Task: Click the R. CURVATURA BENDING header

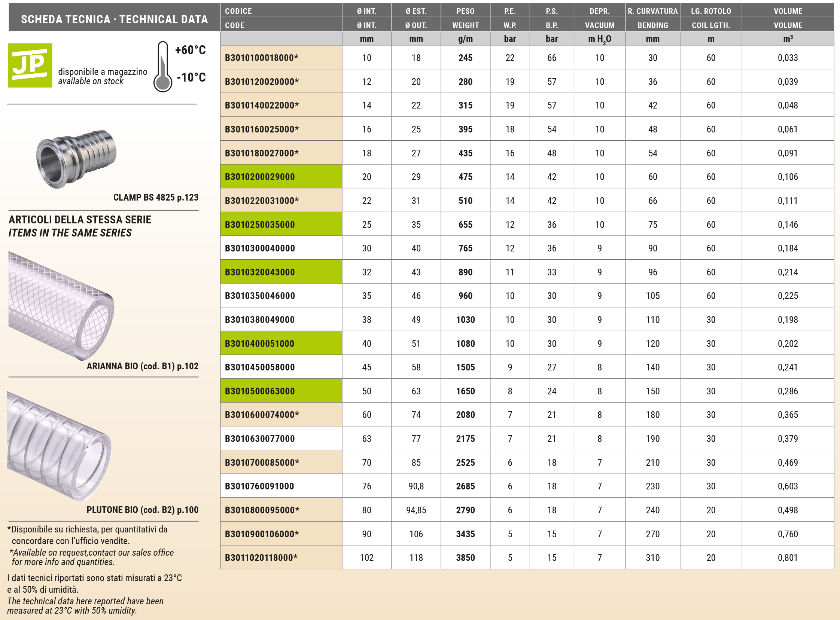Action: tap(652, 18)
